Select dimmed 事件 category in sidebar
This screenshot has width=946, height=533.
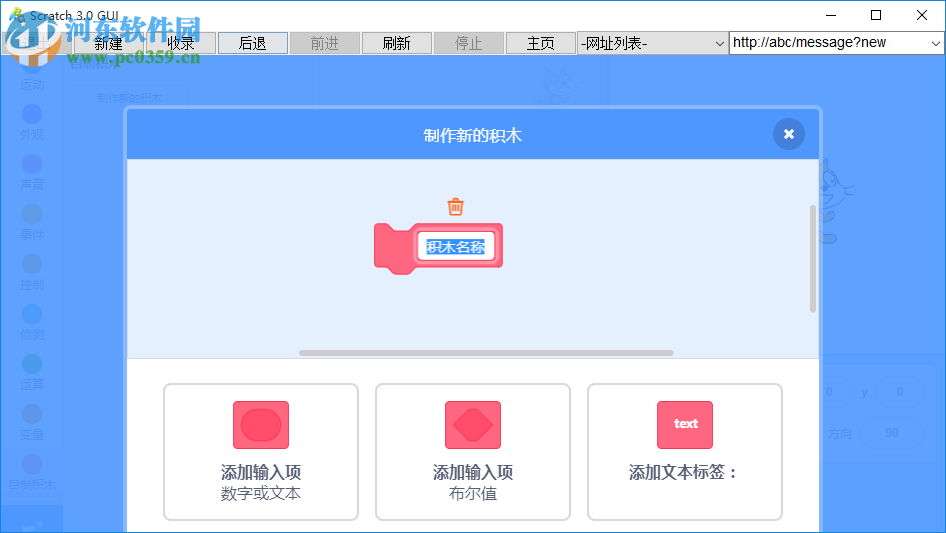click(31, 222)
